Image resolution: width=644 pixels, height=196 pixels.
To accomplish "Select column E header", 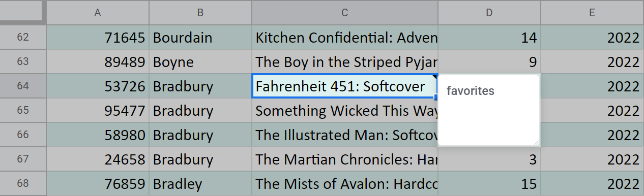I will coord(592,13).
